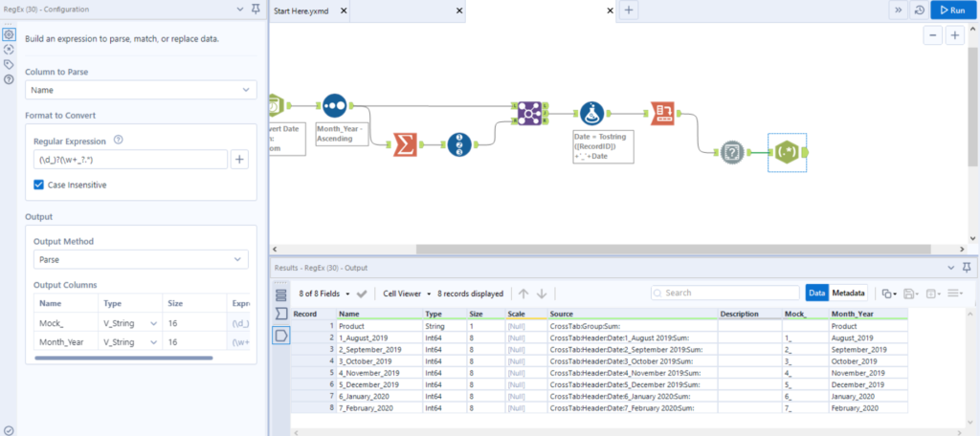980x436 pixels.
Task: Click the Run workflow button
Action: pos(951,10)
